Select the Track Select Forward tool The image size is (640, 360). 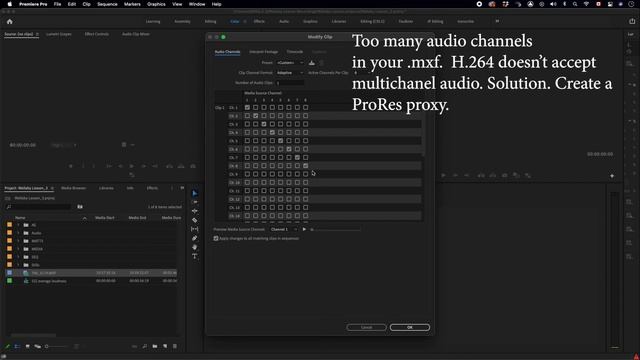pyautogui.click(x=195, y=202)
